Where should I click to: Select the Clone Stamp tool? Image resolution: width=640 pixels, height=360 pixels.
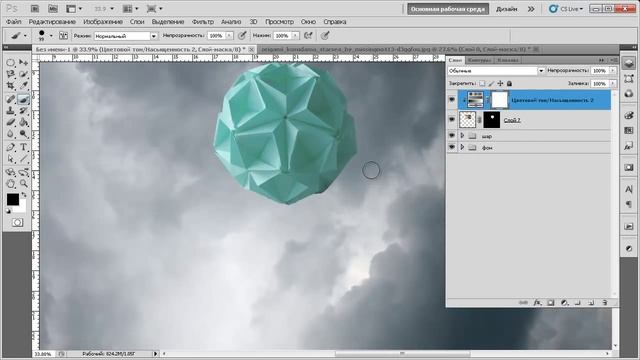tap(11, 111)
